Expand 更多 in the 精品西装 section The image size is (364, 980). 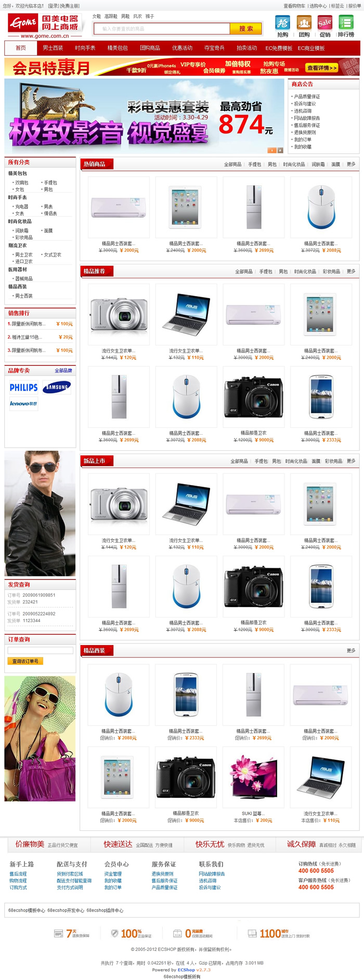pos(351,650)
